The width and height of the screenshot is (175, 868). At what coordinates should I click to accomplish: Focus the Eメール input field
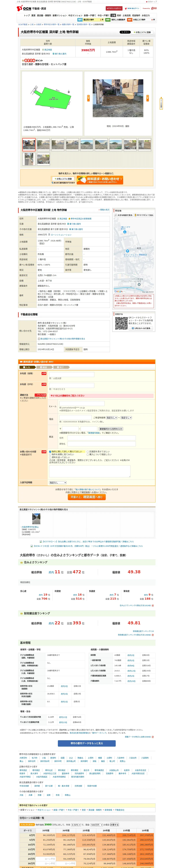tap(82, 403)
